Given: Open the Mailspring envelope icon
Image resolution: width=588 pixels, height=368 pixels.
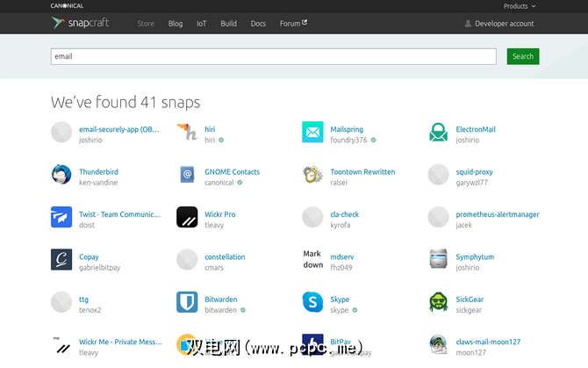Looking at the screenshot, I should coord(312,133).
